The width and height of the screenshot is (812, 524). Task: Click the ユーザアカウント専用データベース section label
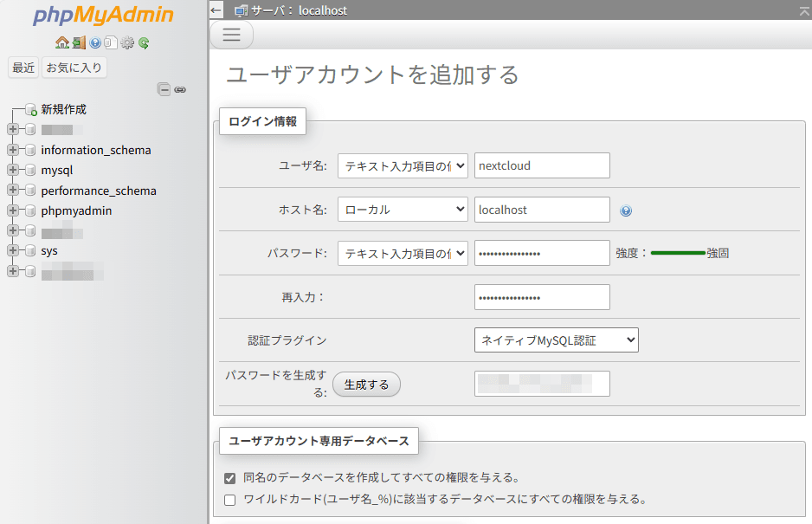[x=319, y=441]
